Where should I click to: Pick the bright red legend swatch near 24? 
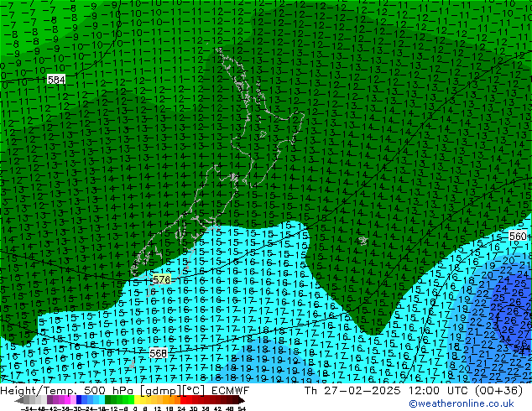pyautogui.click(x=183, y=399)
